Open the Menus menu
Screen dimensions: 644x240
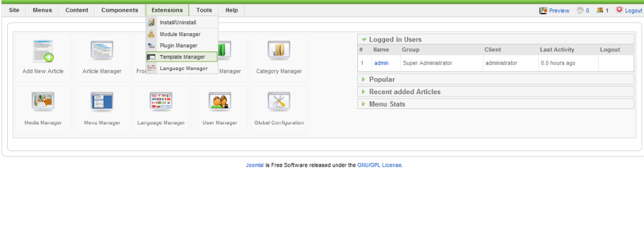coord(42,10)
